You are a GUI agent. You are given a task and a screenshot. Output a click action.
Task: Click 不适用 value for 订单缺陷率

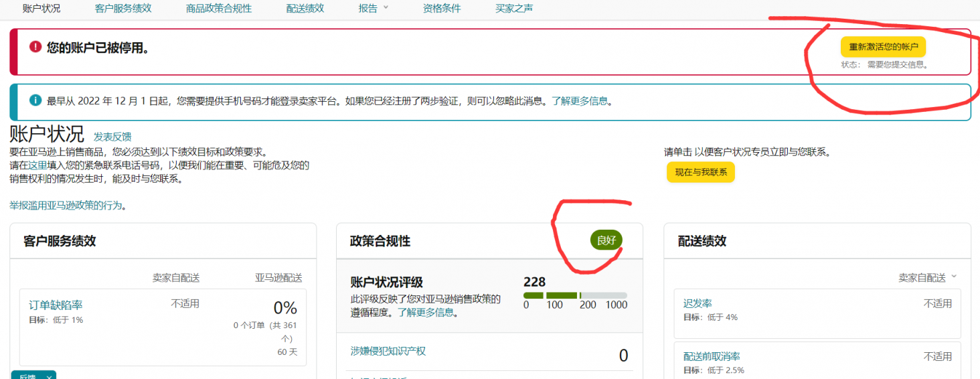point(185,303)
